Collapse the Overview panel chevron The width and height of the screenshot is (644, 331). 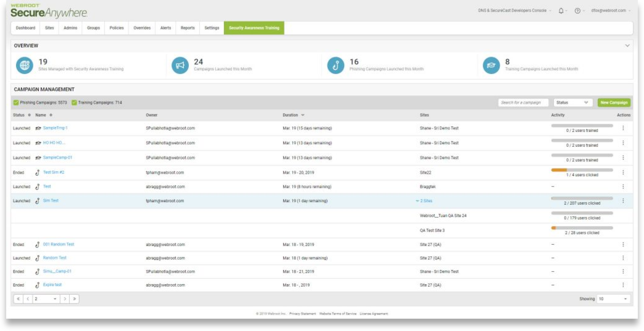pyautogui.click(x=627, y=46)
